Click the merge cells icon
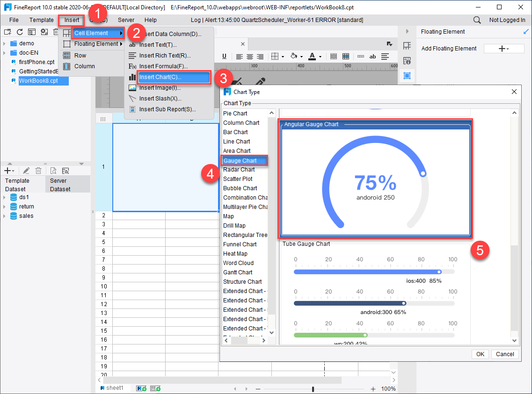Screen dimensions: 532x394 click(334, 57)
